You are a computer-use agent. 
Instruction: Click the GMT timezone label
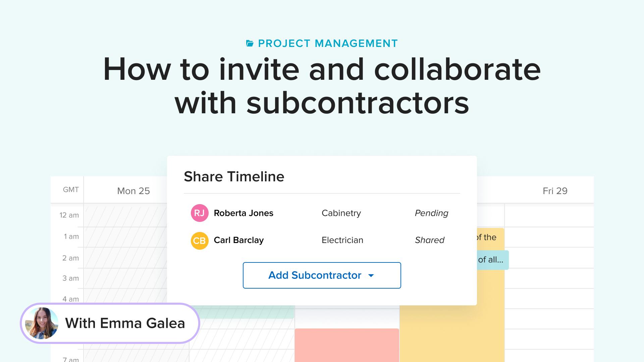tap(71, 190)
